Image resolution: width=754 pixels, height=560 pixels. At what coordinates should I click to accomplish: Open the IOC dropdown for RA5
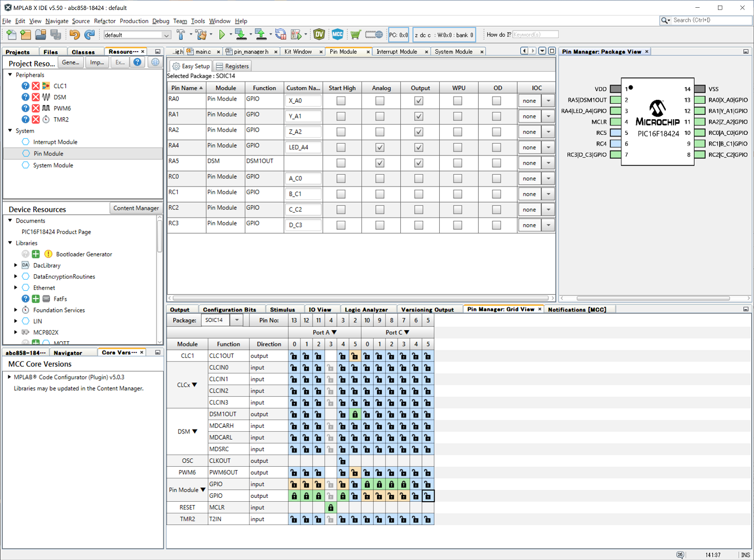[x=548, y=163]
